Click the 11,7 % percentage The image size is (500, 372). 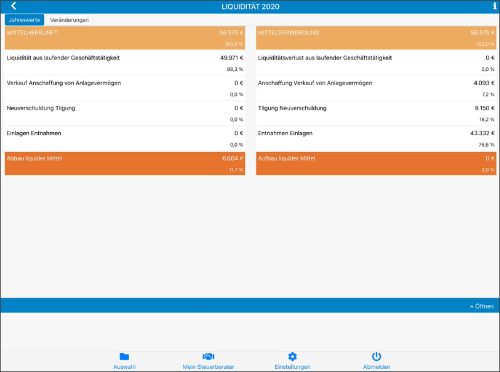[x=236, y=170]
